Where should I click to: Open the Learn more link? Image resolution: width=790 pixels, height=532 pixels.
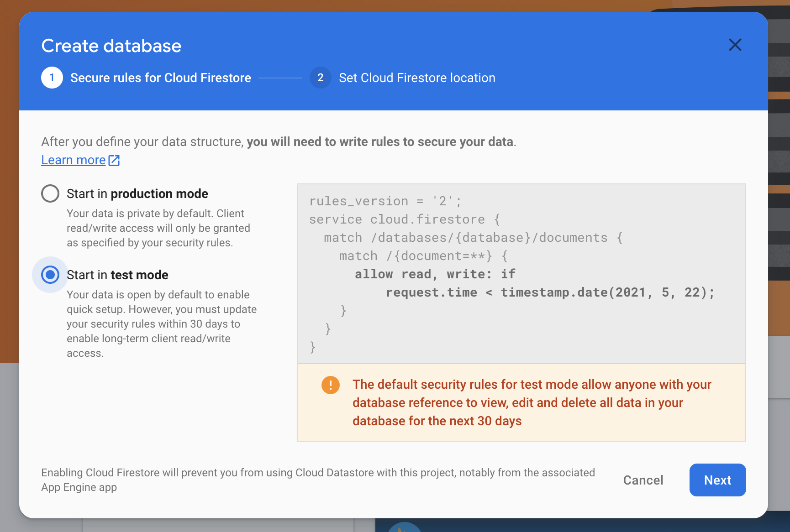point(74,160)
